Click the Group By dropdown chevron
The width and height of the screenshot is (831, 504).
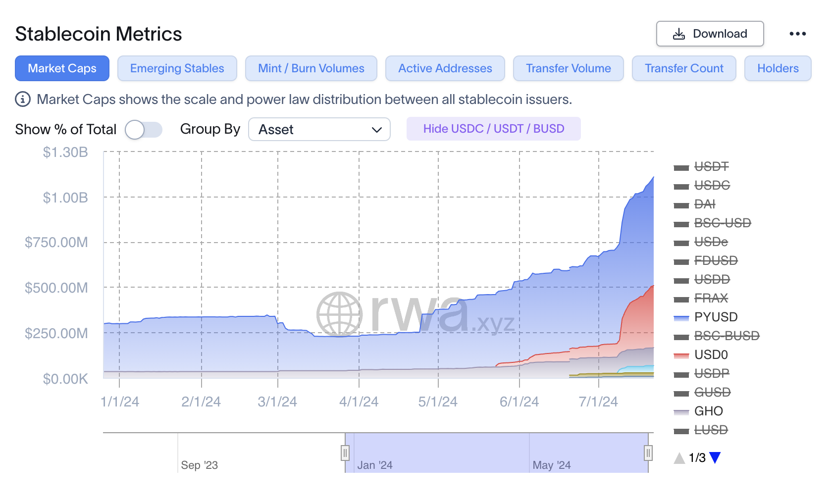pyautogui.click(x=377, y=130)
